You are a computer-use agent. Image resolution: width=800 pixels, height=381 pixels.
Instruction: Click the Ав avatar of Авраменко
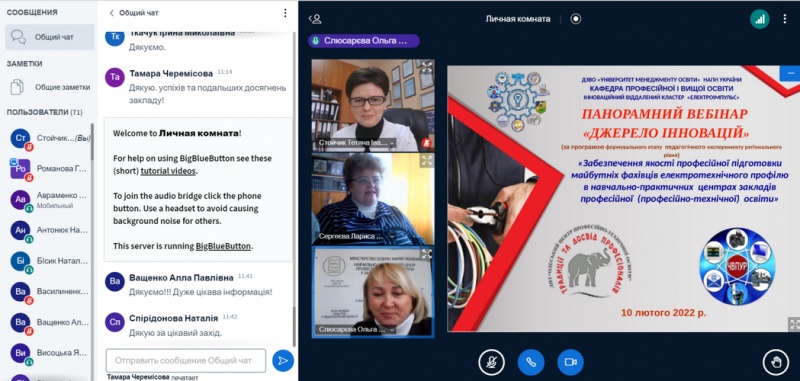(x=20, y=200)
